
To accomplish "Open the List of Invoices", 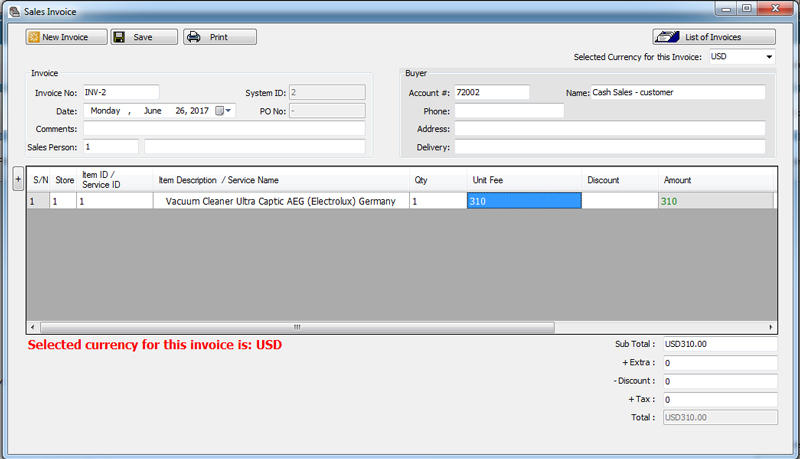I will tap(714, 37).
